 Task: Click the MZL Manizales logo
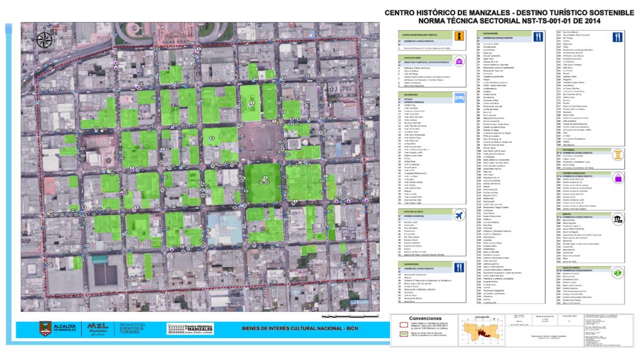[97, 328]
